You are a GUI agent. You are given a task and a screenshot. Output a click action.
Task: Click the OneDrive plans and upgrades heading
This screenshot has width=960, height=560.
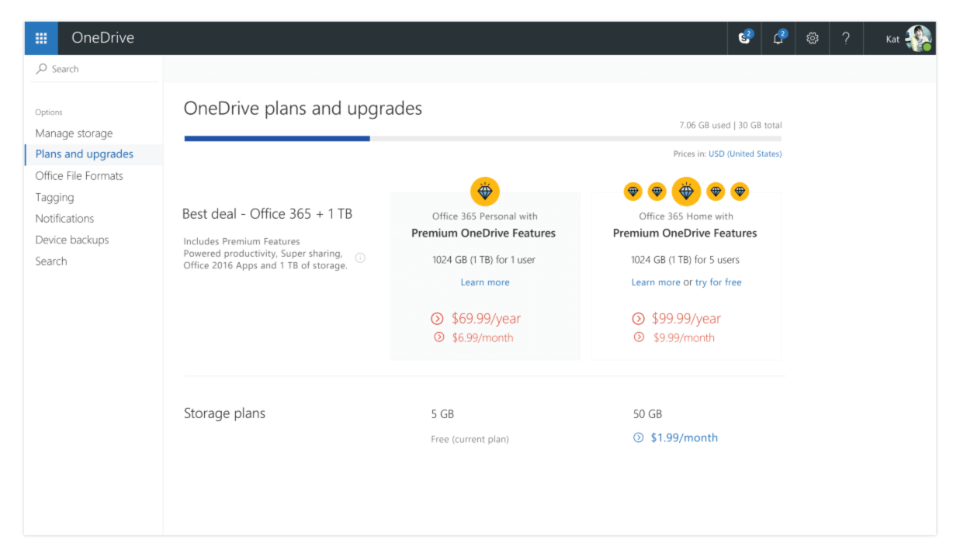pos(303,109)
